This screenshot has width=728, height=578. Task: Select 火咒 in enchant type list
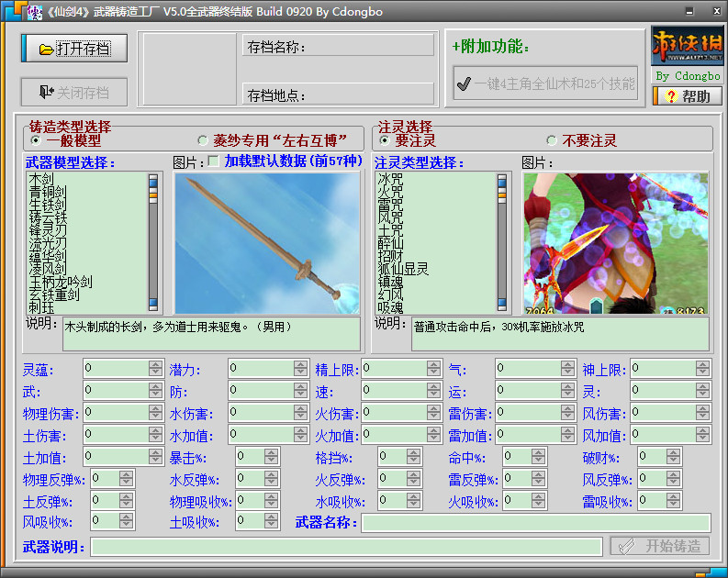[390, 192]
